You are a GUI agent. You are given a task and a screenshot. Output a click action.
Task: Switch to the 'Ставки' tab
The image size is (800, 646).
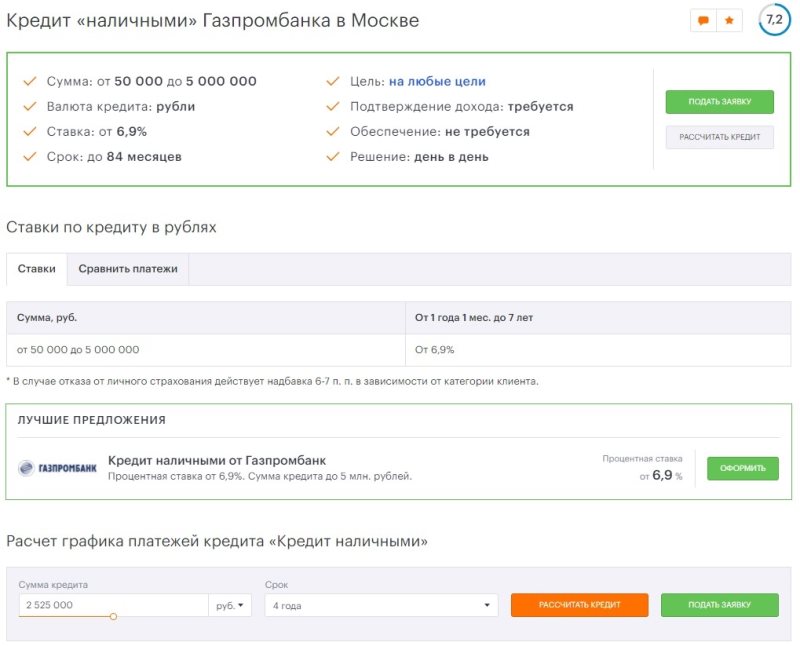point(37,269)
